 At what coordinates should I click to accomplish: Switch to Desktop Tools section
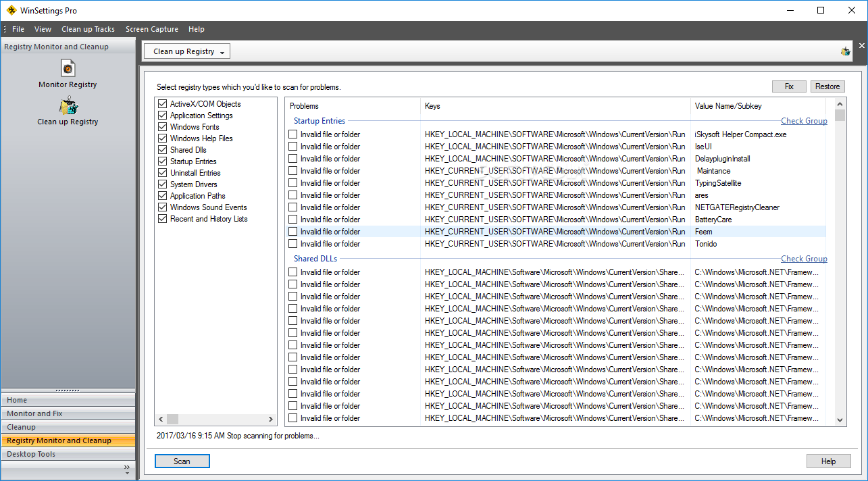68,454
